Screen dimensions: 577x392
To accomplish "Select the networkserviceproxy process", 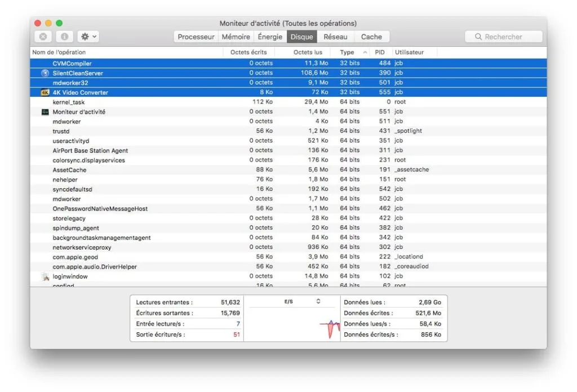I will 288,247.
